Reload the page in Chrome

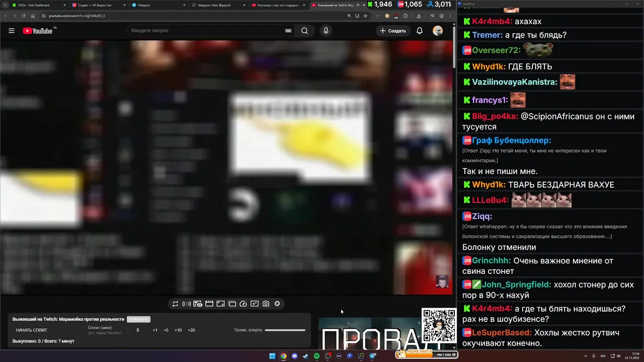point(24,16)
